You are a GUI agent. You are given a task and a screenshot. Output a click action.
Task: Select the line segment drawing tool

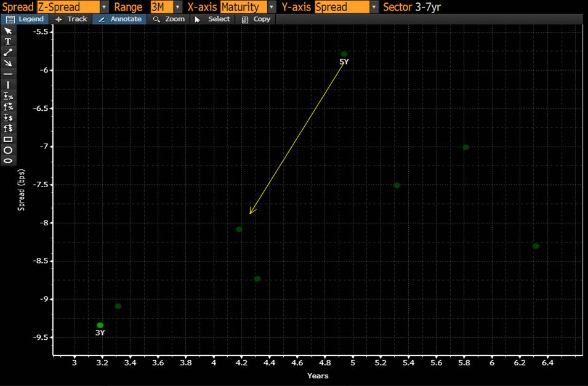pyautogui.click(x=8, y=52)
